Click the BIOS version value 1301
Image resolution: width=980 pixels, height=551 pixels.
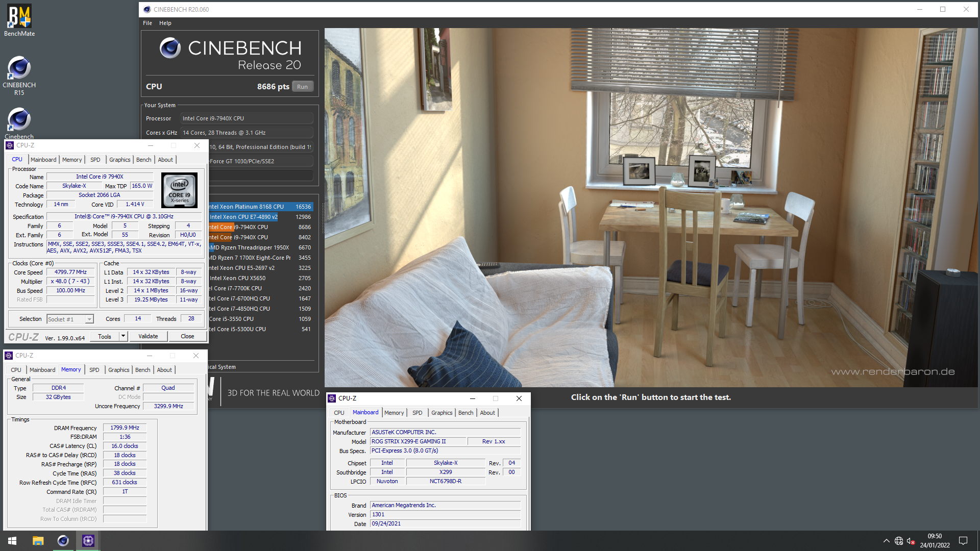[445, 515]
